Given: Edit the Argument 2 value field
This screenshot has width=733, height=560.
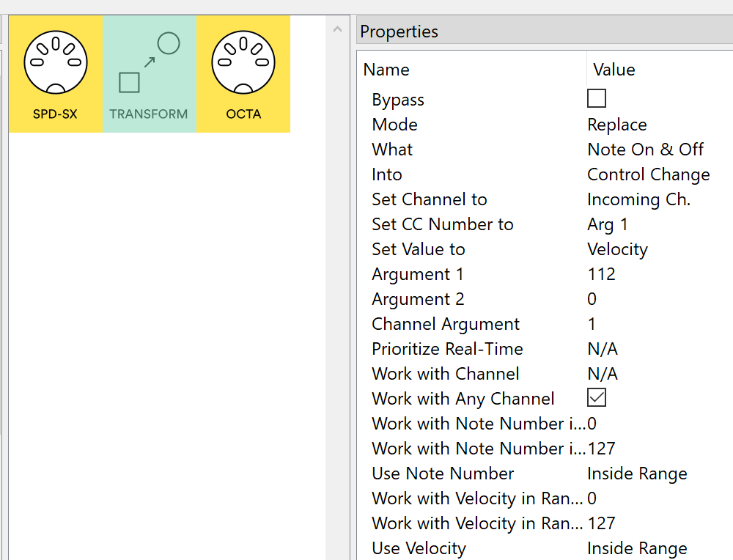Looking at the screenshot, I should (x=592, y=299).
